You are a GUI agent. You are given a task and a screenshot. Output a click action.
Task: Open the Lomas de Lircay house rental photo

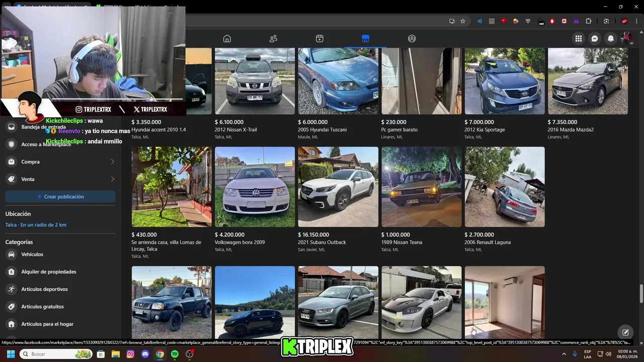point(172,187)
